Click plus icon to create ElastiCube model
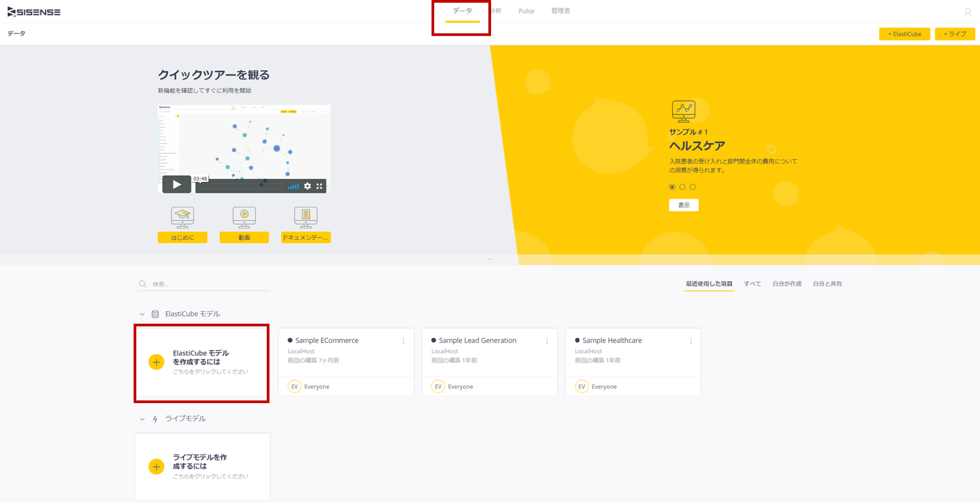Screen dimensions: 980x503 point(156,362)
